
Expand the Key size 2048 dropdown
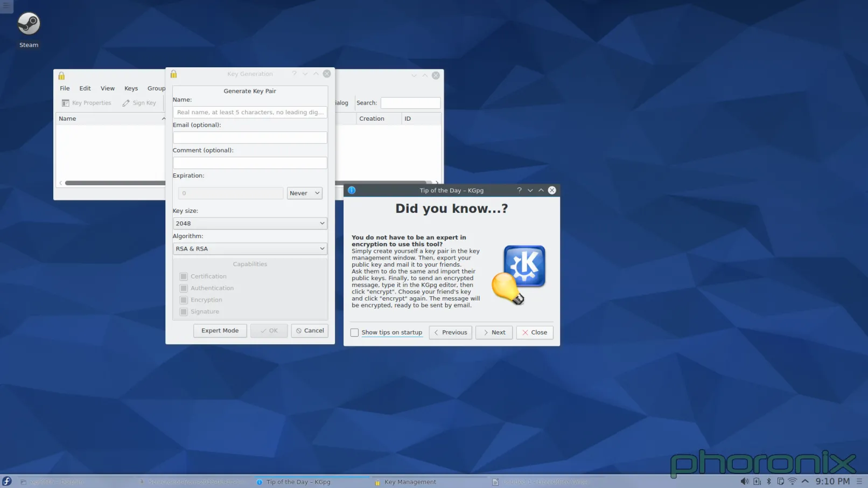pos(250,224)
